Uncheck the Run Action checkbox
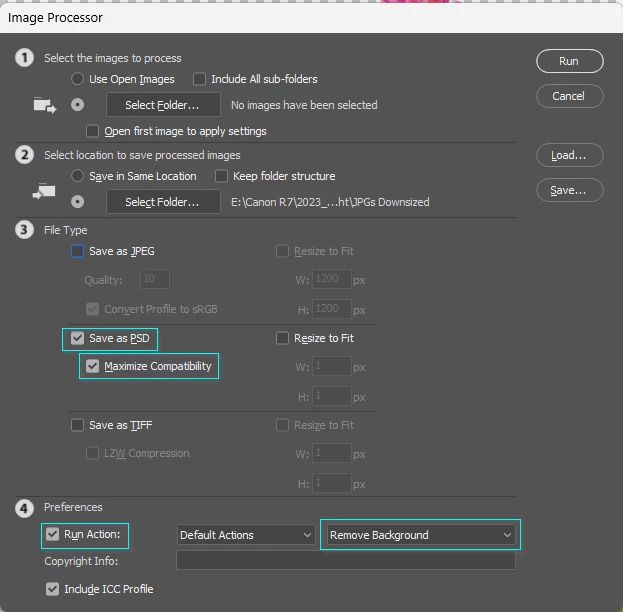This screenshot has height=612, width=623. point(52,534)
